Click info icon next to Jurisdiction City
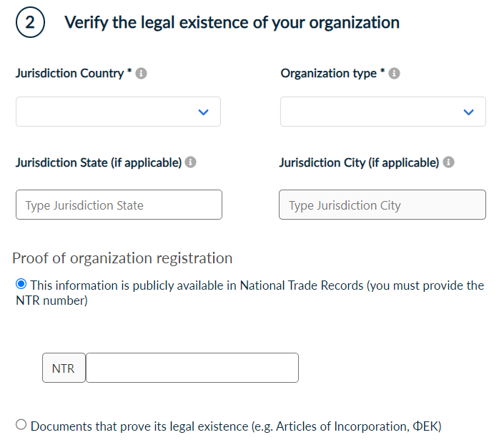Image resolution: width=504 pixels, height=445 pixels. [448, 162]
